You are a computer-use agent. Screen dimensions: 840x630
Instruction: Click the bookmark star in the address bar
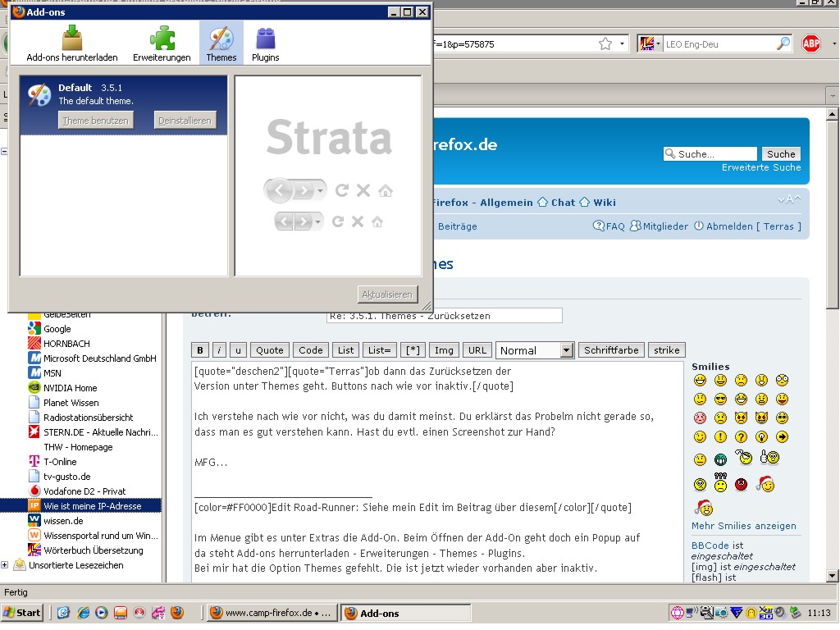(x=605, y=44)
